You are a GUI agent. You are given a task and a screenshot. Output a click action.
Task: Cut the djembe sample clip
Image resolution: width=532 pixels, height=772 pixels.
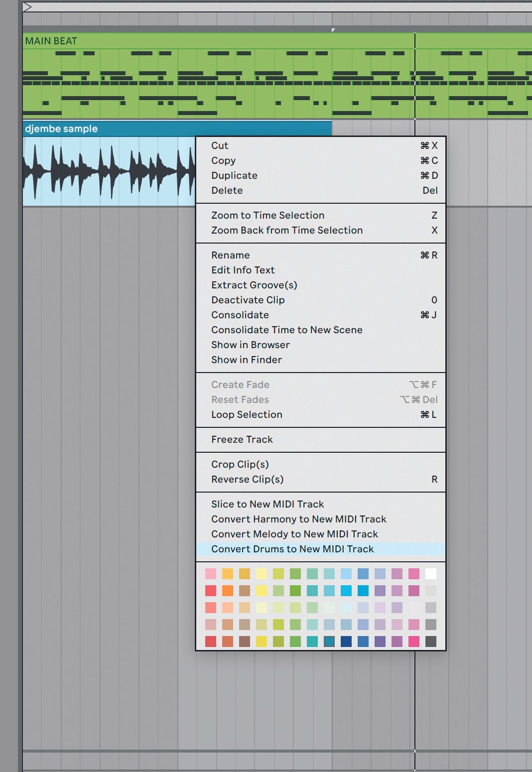pos(219,145)
